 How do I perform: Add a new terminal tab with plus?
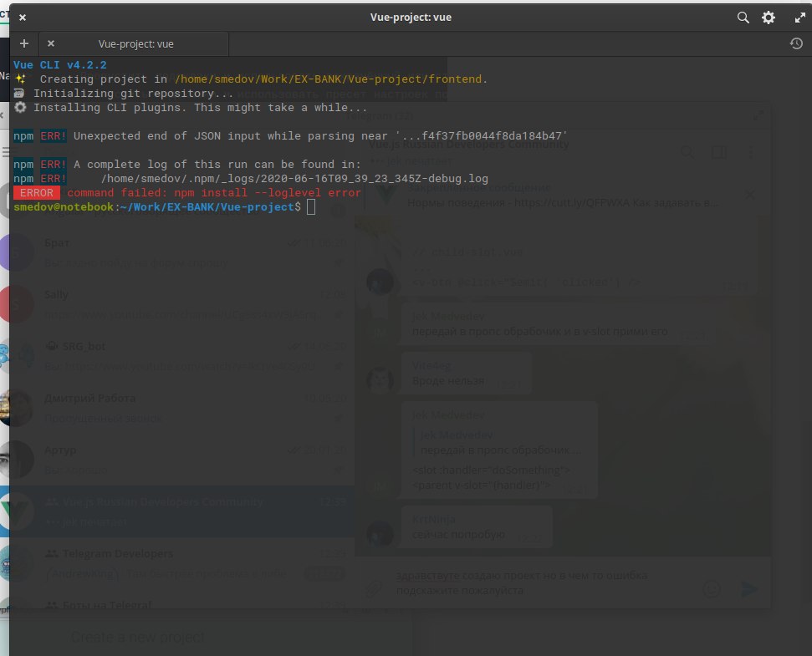pyautogui.click(x=23, y=43)
